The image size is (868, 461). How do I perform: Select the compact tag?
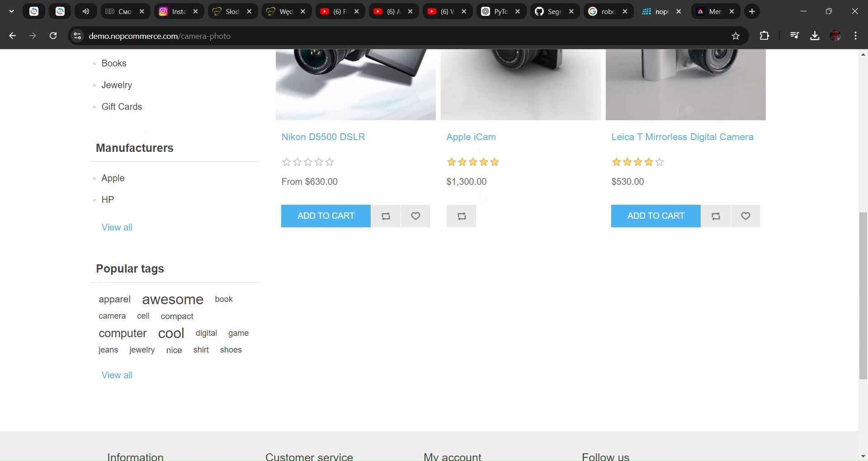(177, 316)
